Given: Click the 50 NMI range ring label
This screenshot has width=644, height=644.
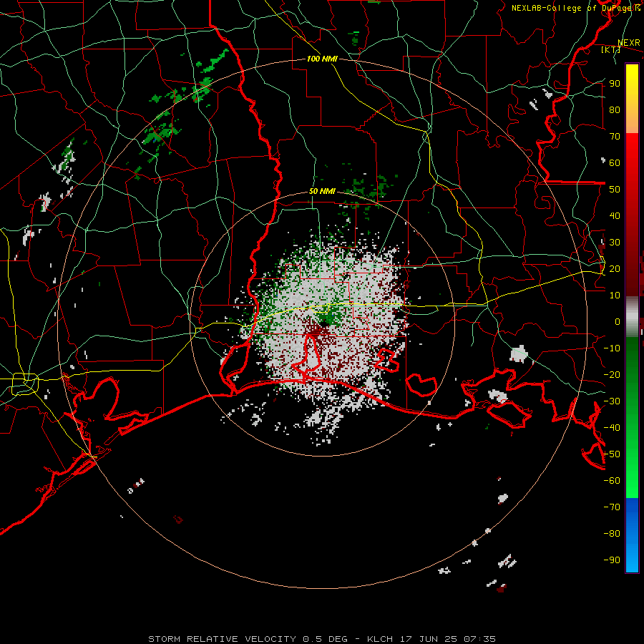Looking at the screenshot, I should click(x=322, y=192).
